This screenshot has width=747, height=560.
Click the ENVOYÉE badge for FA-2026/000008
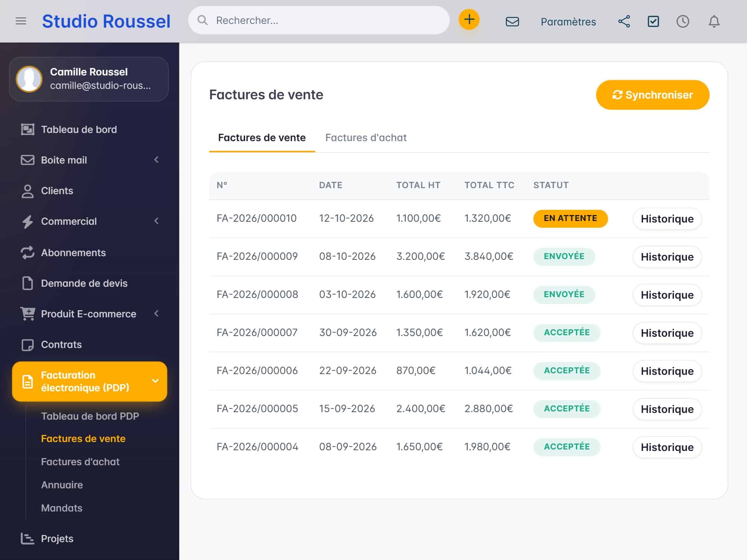point(564,295)
